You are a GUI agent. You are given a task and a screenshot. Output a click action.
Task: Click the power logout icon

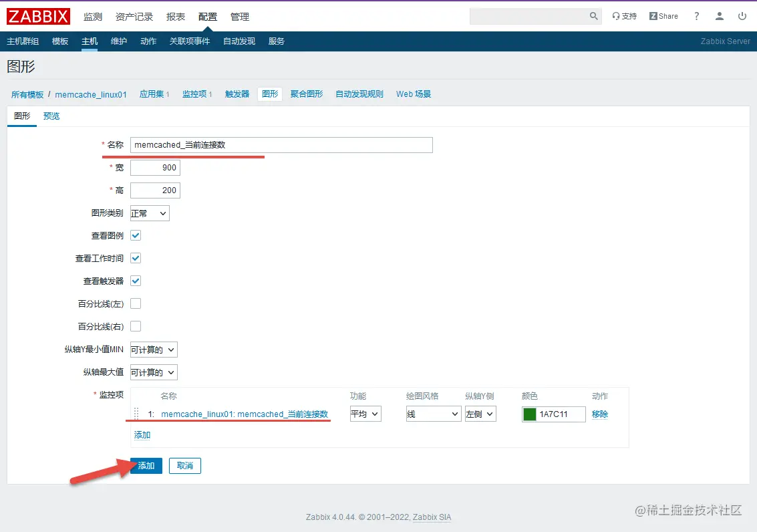[742, 16]
